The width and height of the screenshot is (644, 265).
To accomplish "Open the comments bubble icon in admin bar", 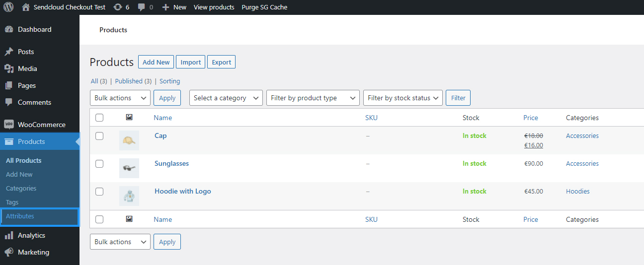I will [x=142, y=7].
